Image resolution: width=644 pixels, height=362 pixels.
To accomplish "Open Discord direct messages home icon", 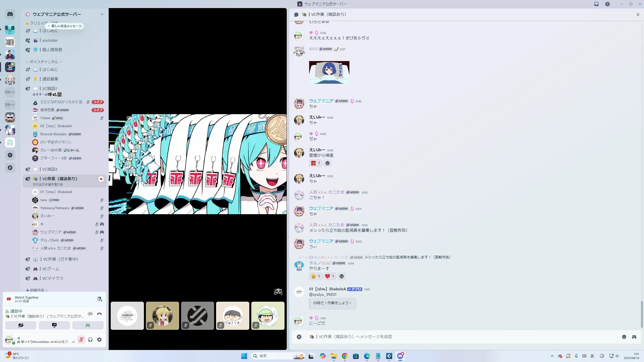I will click(x=10, y=14).
